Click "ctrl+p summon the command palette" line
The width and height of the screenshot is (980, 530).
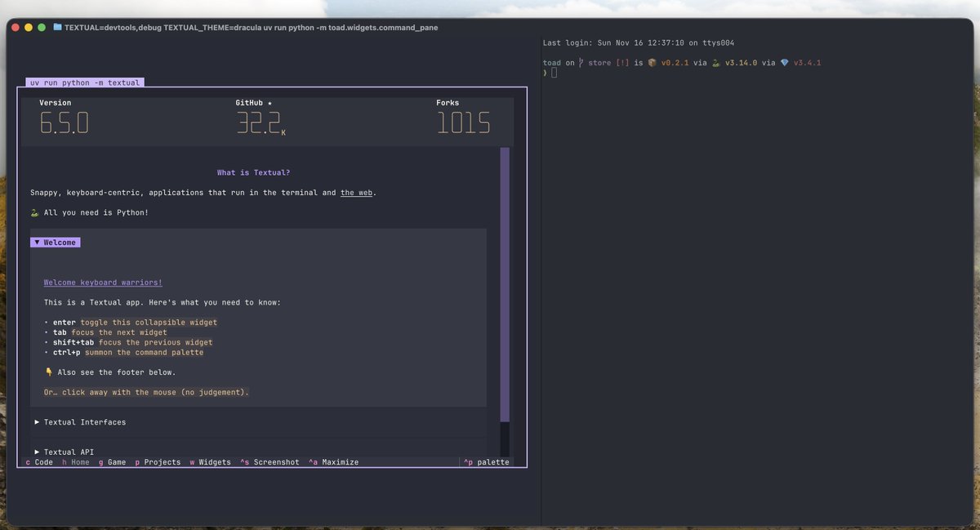(x=123, y=352)
